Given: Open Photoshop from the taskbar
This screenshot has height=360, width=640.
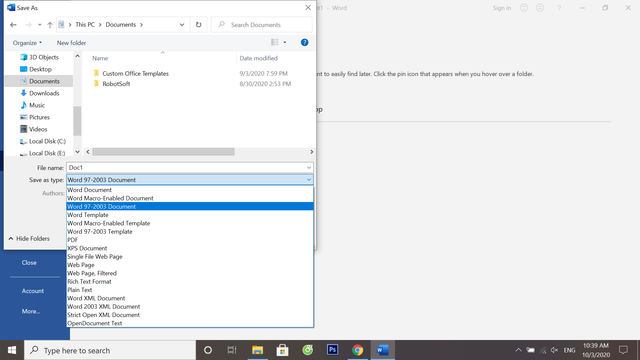Looking at the screenshot, I should click(x=332, y=350).
